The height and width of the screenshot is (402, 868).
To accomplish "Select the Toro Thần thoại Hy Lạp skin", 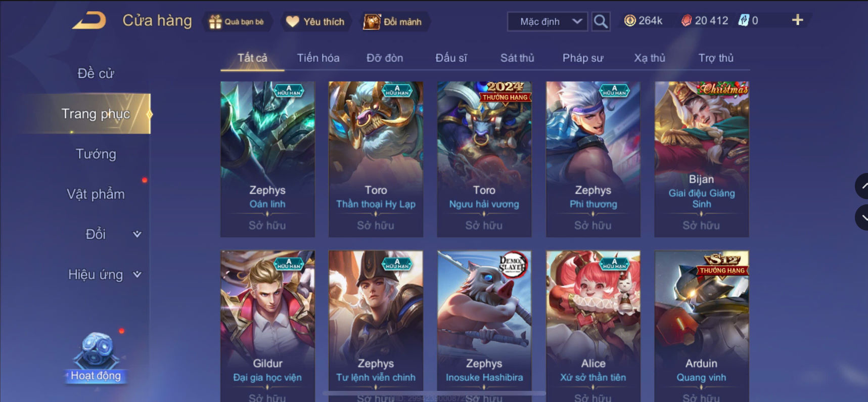I will [x=376, y=159].
